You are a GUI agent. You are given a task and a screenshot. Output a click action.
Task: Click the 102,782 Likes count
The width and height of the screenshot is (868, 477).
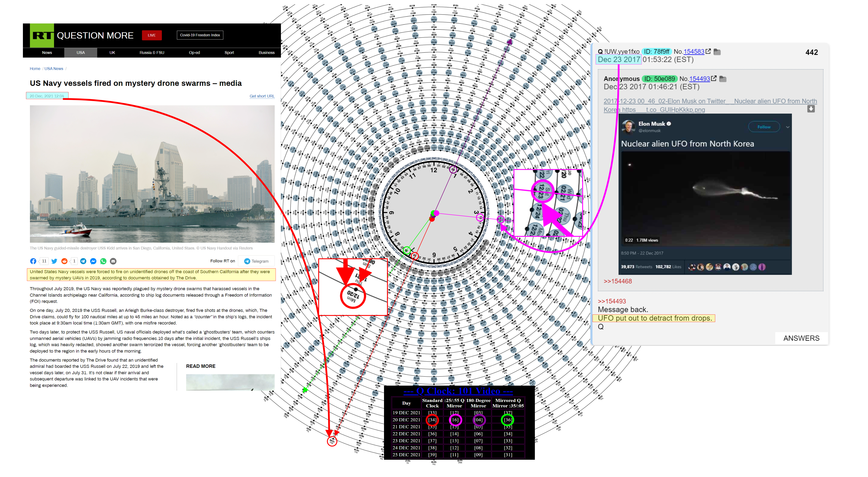[x=668, y=267]
